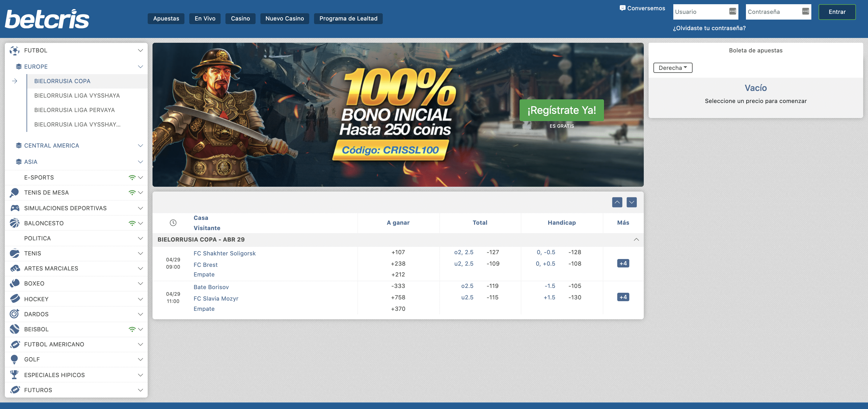Expand the HOCKEY sport category
Viewport: 868px width, 409px height.
pos(36,299)
